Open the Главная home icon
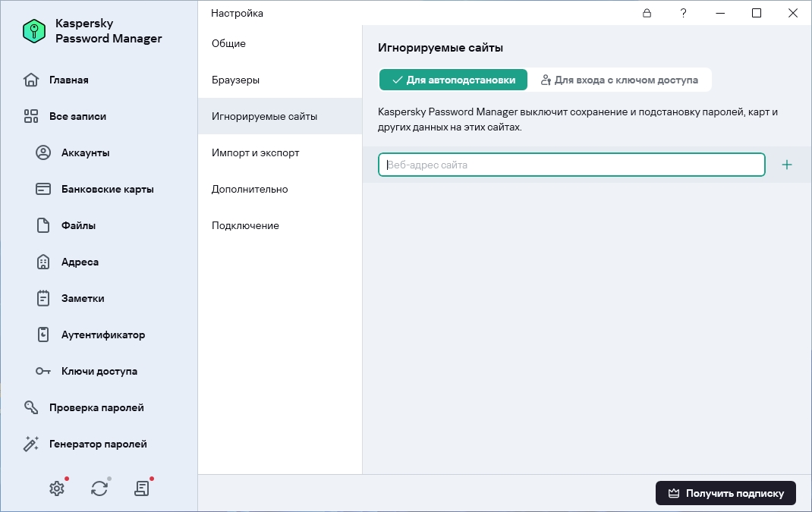 click(x=31, y=80)
